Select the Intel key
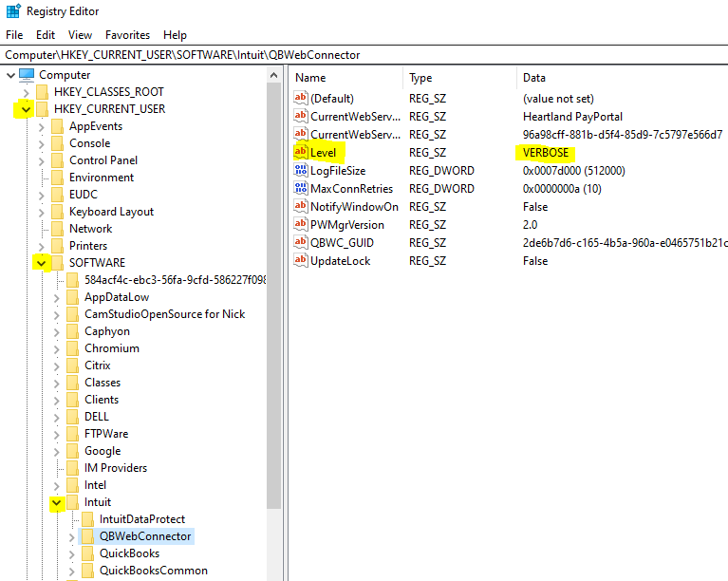This screenshot has height=581, width=728. 95,485
